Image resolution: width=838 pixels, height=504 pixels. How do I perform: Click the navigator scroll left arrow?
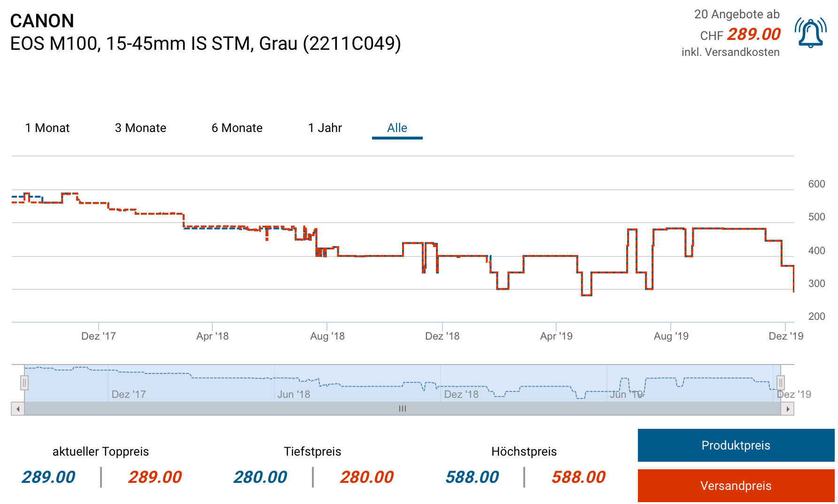(x=18, y=409)
